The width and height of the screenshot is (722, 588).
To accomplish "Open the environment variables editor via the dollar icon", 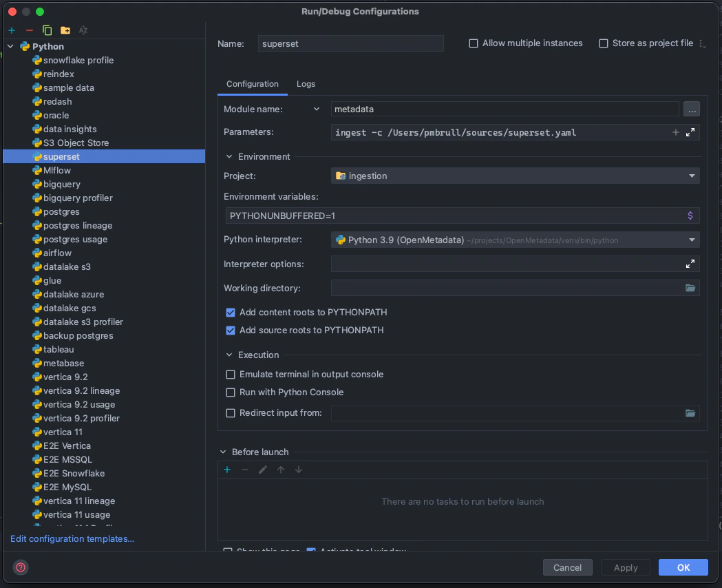I will click(x=690, y=216).
